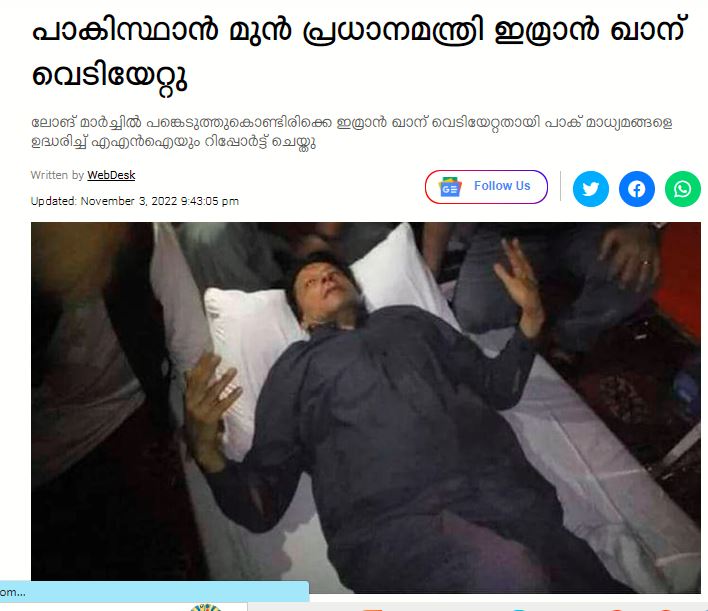Viewport: 708px width, 611px height.
Task: Click the "Written by" label
Action: [57, 175]
